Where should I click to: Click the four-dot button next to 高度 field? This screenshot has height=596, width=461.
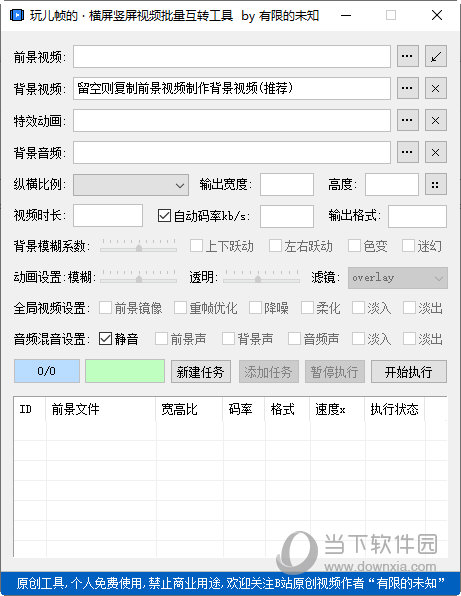pyautogui.click(x=436, y=185)
